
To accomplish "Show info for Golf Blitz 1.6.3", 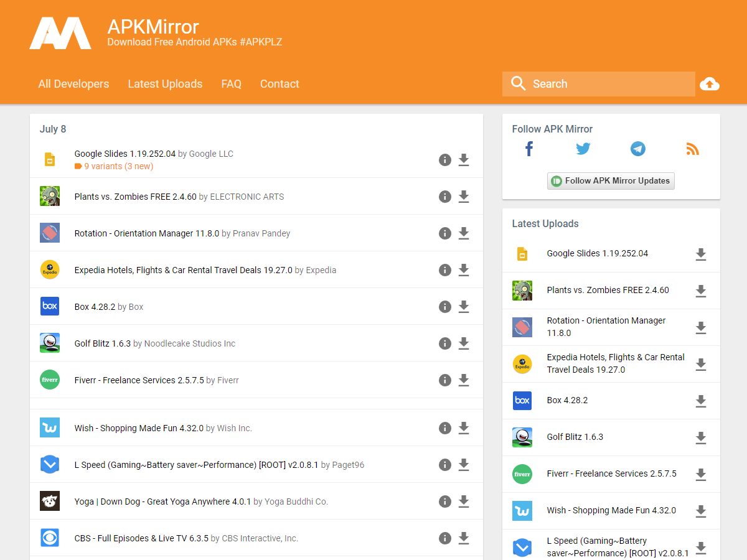I will pos(445,343).
